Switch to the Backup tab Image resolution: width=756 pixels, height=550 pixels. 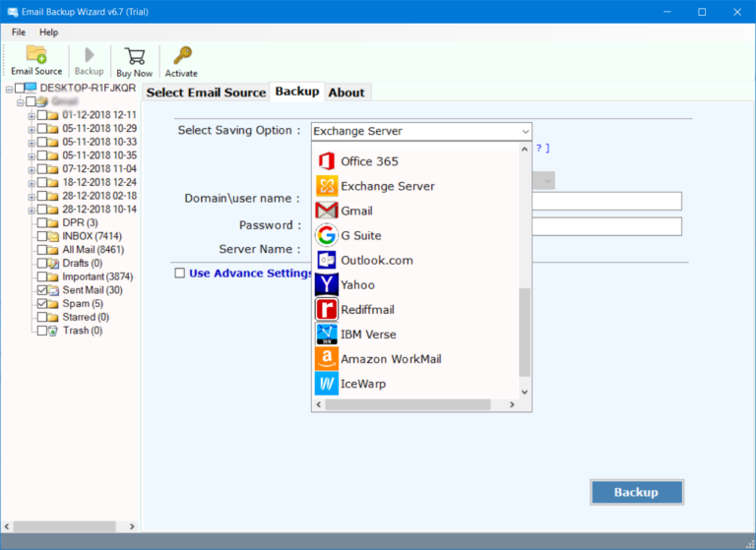click(297, 92)
